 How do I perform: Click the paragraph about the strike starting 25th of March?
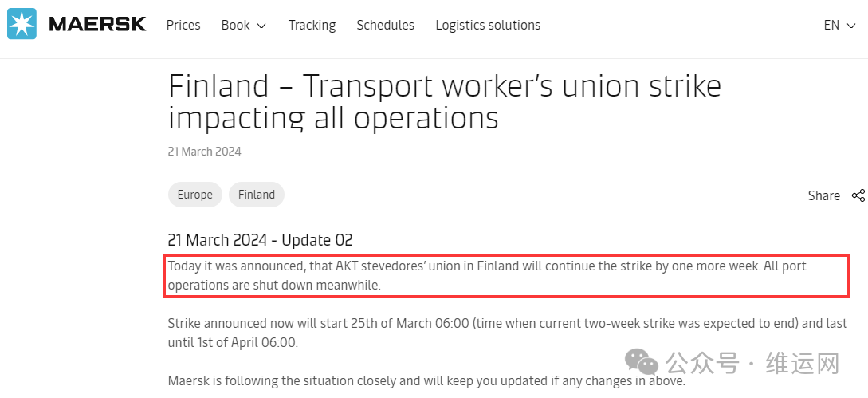point(507,333)
